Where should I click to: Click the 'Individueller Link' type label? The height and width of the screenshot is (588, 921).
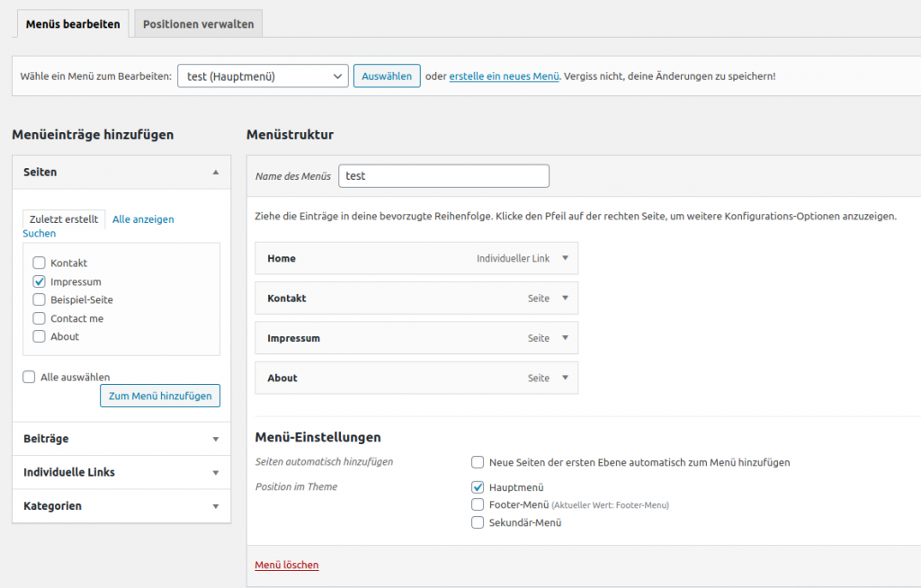click(513, 258)
